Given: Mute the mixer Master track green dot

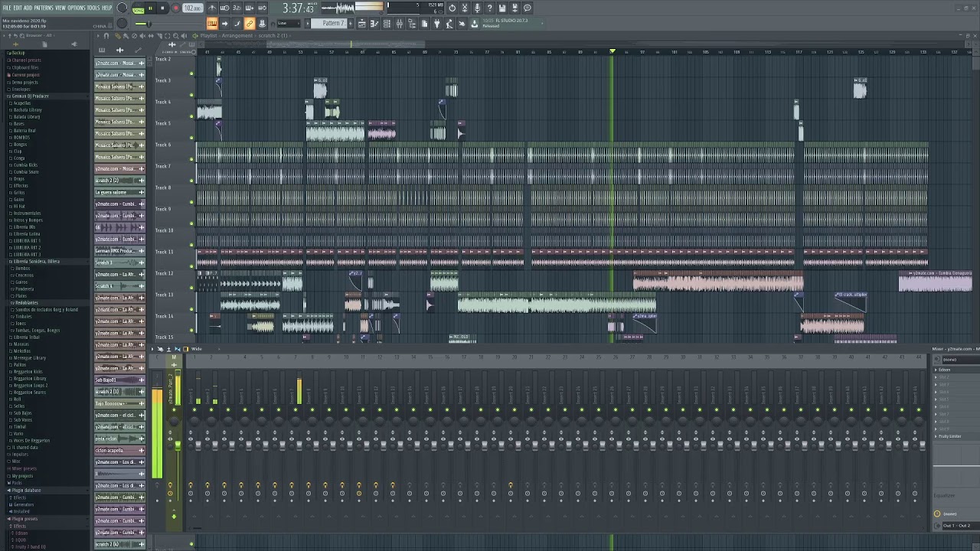Looking at the screenshot, I should pos(174,409).
